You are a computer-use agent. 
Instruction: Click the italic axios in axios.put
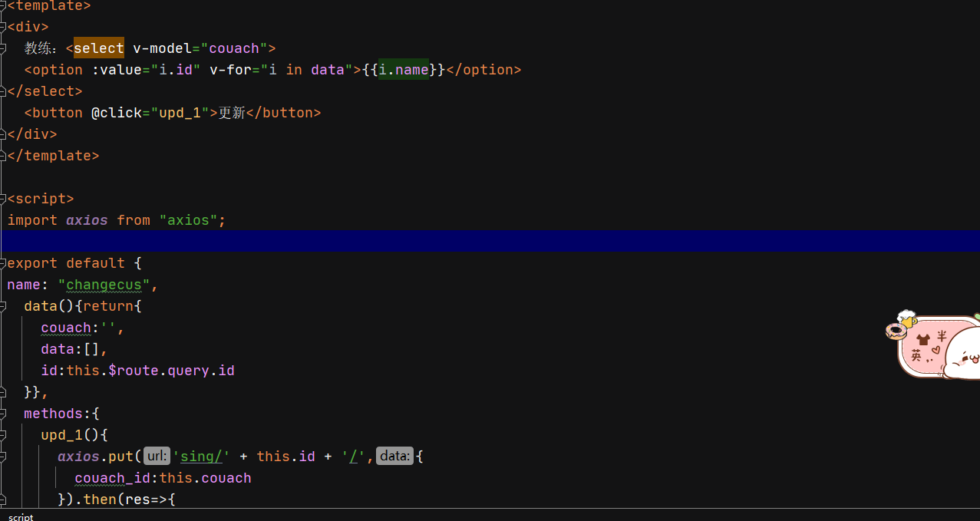click(x=78, y=457)
